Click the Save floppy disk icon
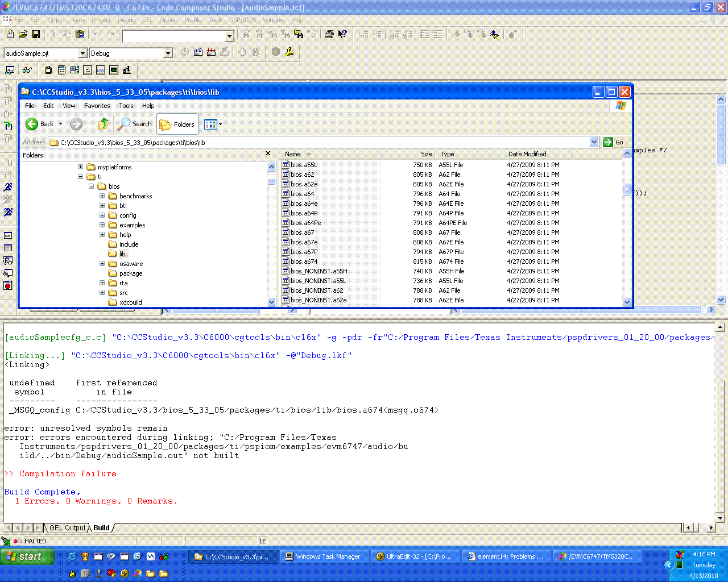 point(36,35)
